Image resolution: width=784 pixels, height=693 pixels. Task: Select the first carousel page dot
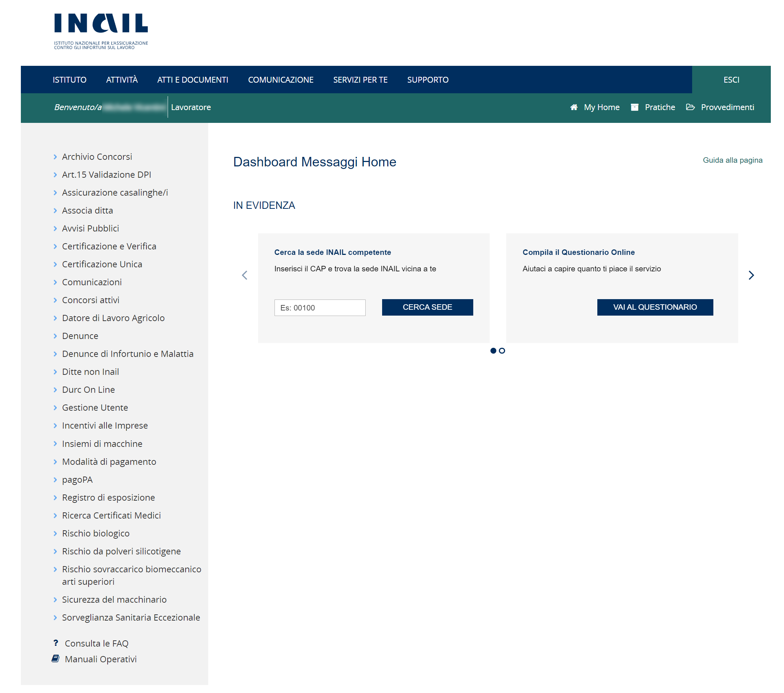pos(493,351)
